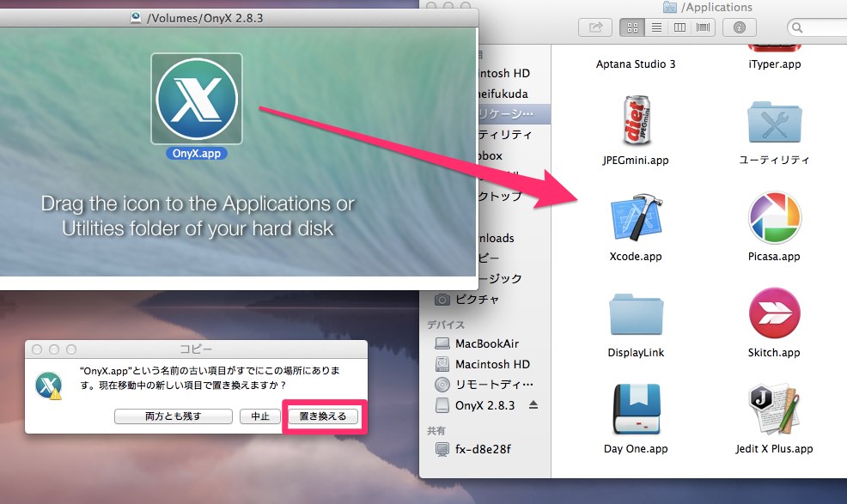Click the Applications folder proxy icon in title bar

click(x=670, y=7)
